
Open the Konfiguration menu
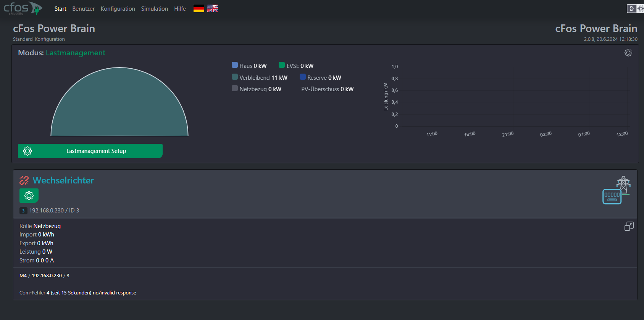point(118,9)
